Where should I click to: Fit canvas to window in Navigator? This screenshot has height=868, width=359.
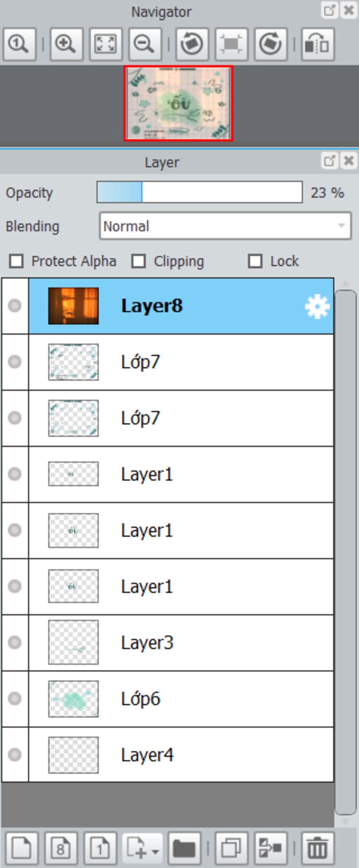106,45
